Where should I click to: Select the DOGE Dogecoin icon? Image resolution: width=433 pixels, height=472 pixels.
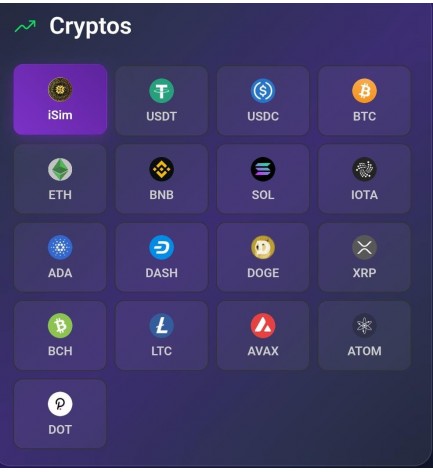(263, 247)
